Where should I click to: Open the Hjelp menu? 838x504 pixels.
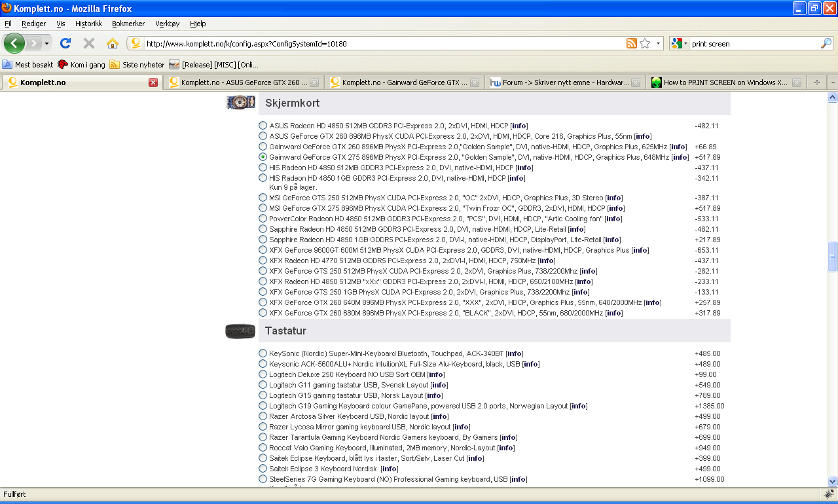coord(198,24)
